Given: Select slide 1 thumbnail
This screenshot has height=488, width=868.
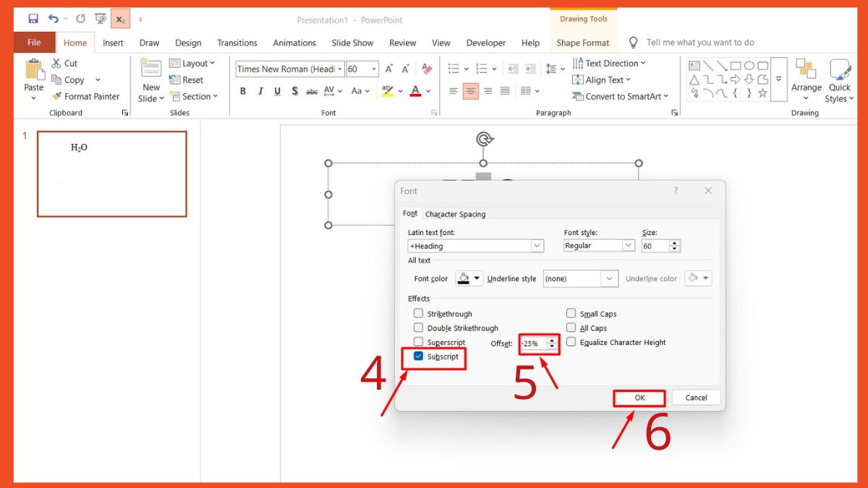Looking at the screenshot, I should click(112, 174).
